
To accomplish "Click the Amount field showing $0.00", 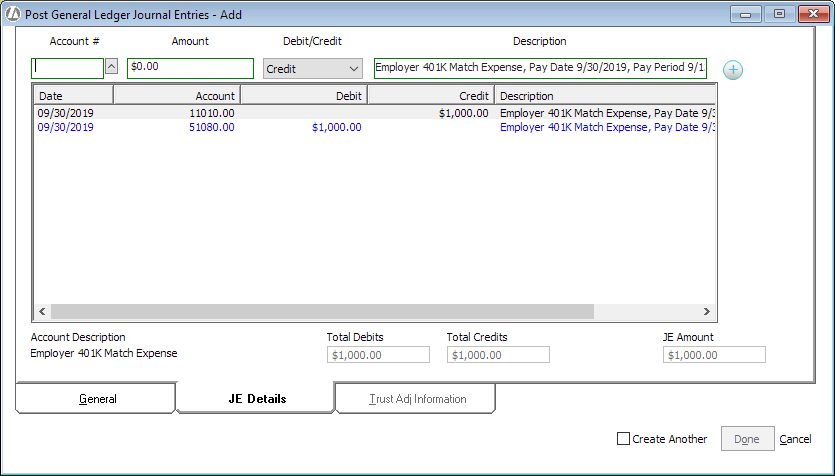I will 190,69.
